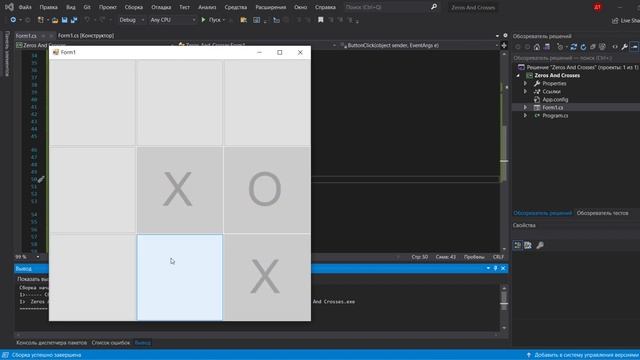The image size is (640, 360).
Task: Click the save file icon
Action: [64, 20]
